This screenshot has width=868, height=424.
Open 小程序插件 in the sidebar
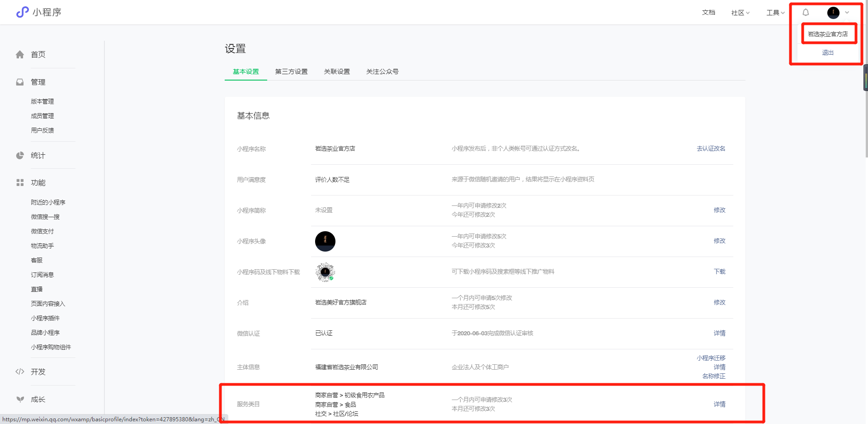tap(45, 318)
